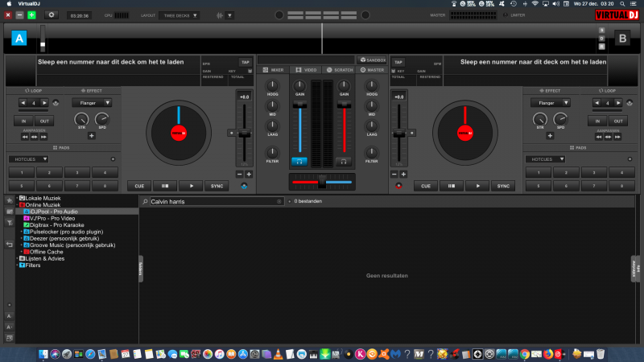Play the left deck

click(x=191, y=186)
